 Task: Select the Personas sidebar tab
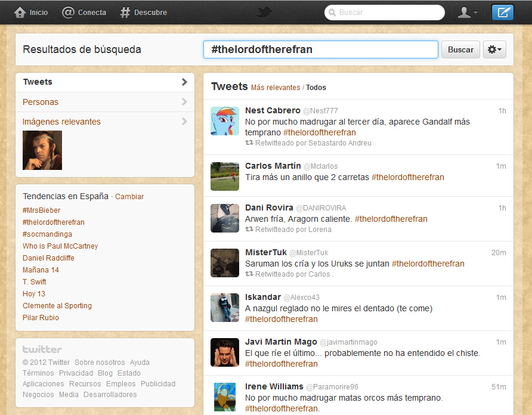(x=105, y=102)
